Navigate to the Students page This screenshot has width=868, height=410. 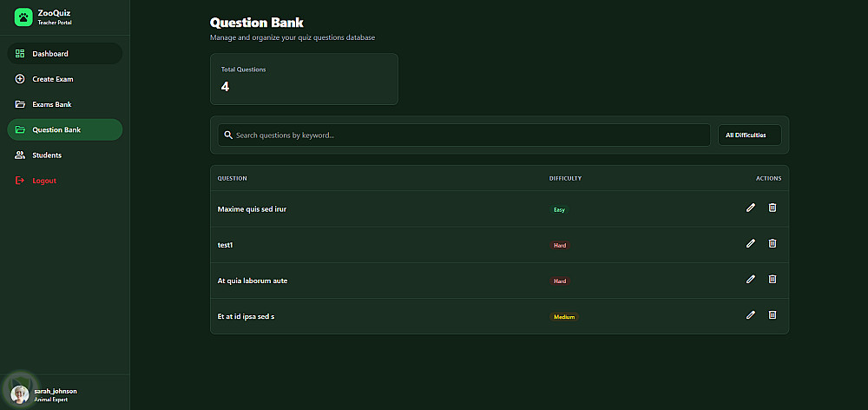tap(64, 155)
